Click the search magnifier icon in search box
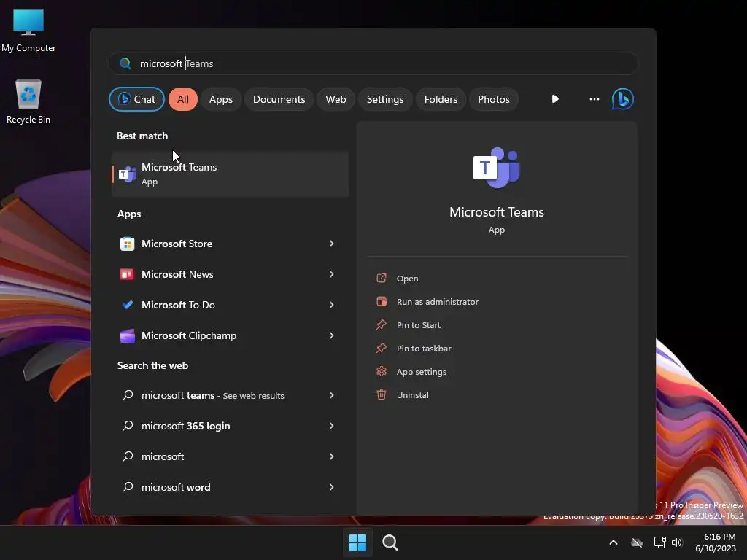The image size is (747, 560). click(125, 63)
